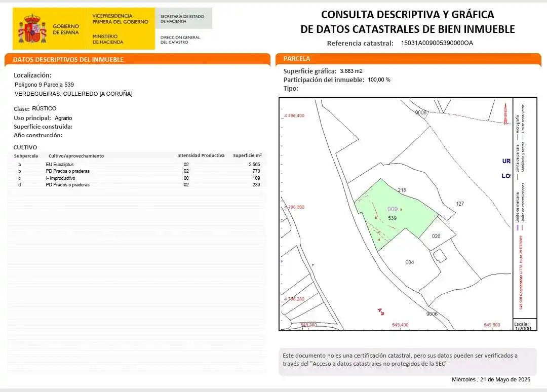Click 'MINISTERIO DE HACIENDA' text

point(108,39)
